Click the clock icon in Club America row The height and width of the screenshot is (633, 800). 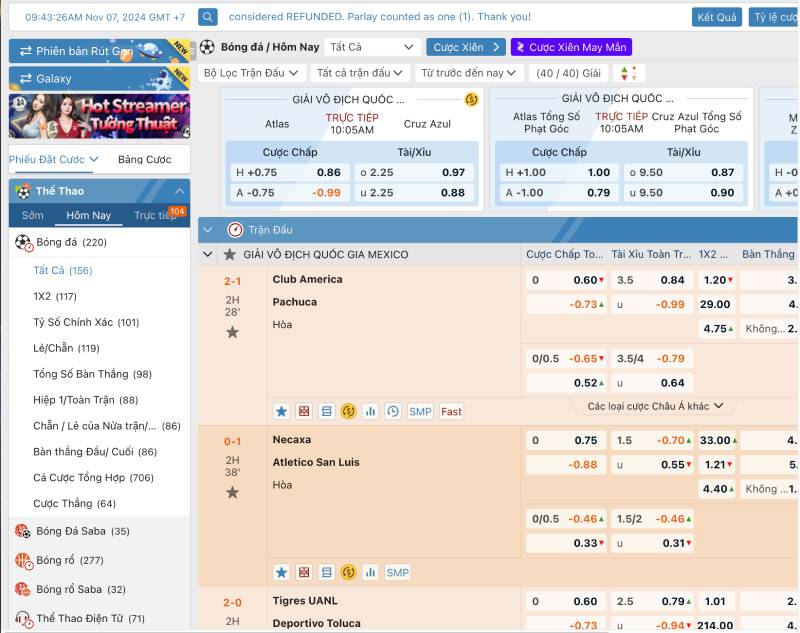(392, 411)
